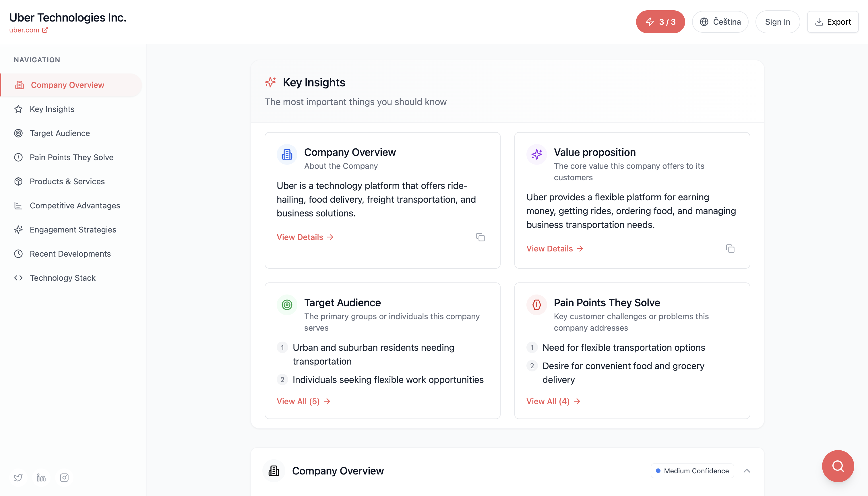Screen dimensions: 868x496
Task: Open Competitive Advantages from sidebar
Action: (75, 206)
